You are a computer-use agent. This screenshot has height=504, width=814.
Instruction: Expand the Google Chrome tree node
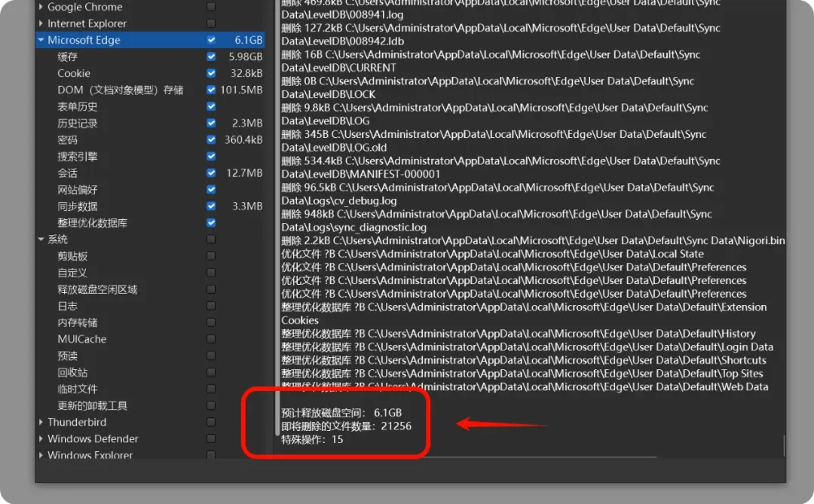click(x=41, y=7)
